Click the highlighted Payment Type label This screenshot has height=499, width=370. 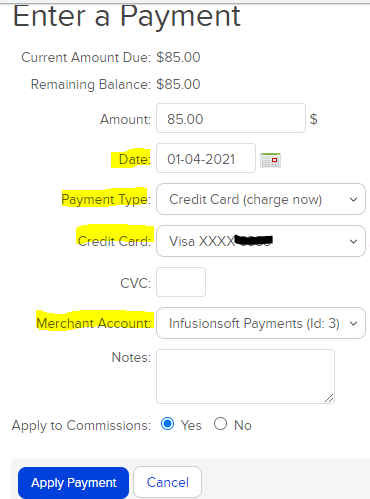coord(106,199)
